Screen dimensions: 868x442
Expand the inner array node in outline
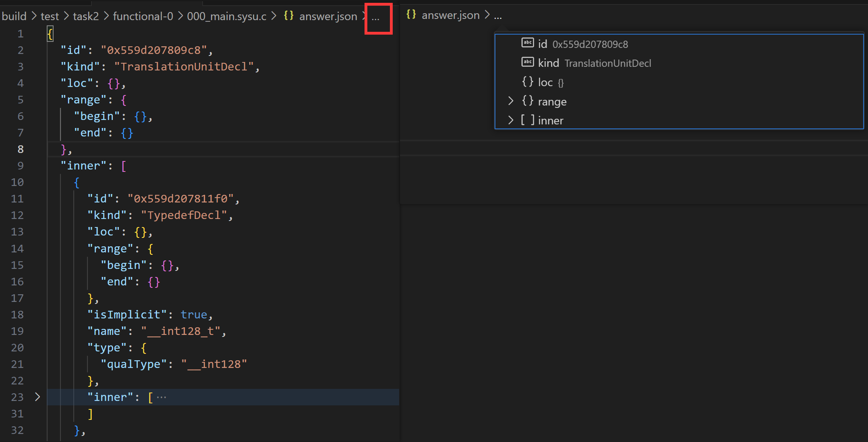[x=510, y=120]
